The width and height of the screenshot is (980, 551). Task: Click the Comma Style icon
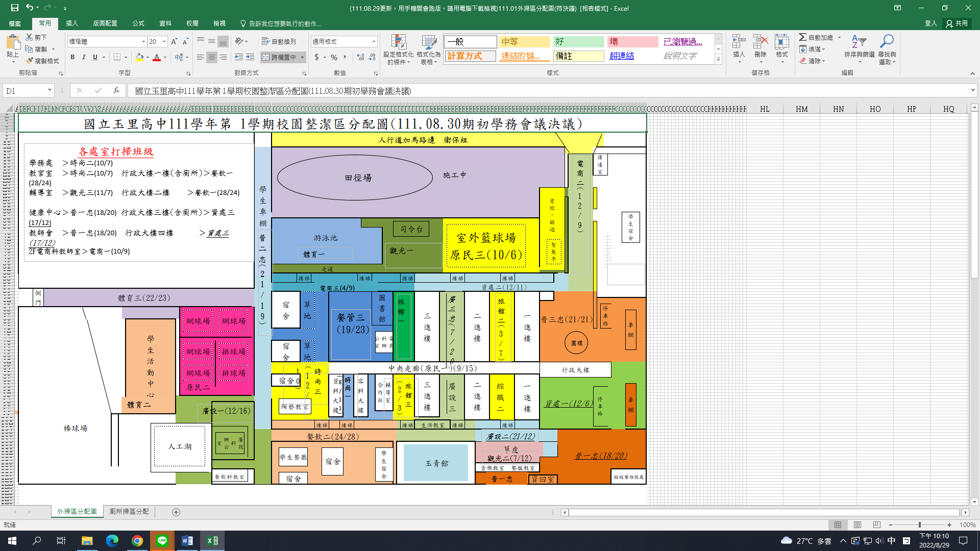346,57
